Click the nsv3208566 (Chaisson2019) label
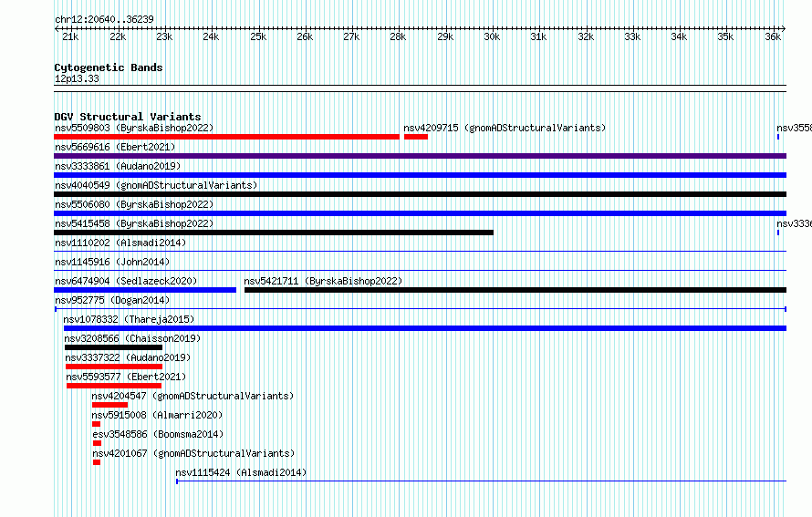Image resolution: width=812 pixels, height=517 pixels. click(132, 338)
